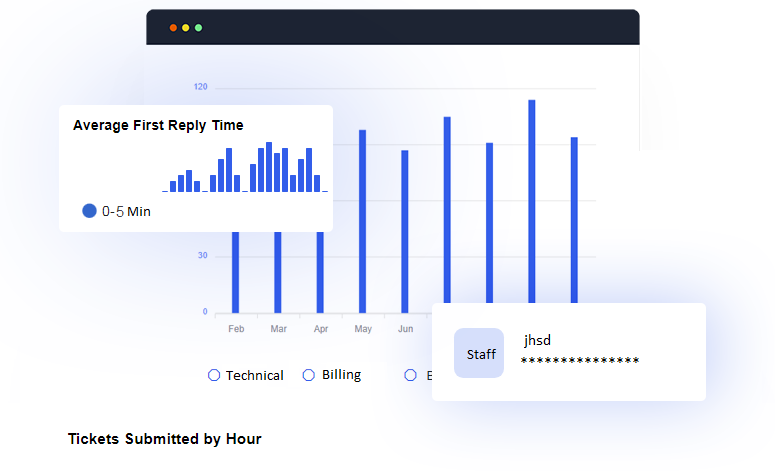
Task: Click the Apr month axis label
Action: (x=320, y=329)
